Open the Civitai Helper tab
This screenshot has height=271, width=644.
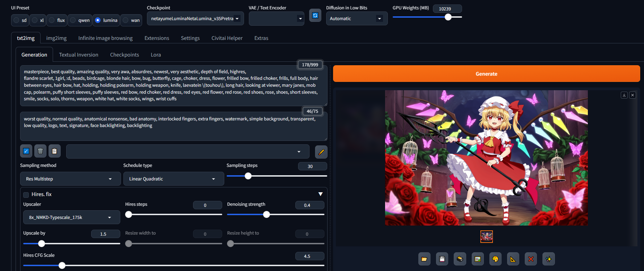click(227, 38)
